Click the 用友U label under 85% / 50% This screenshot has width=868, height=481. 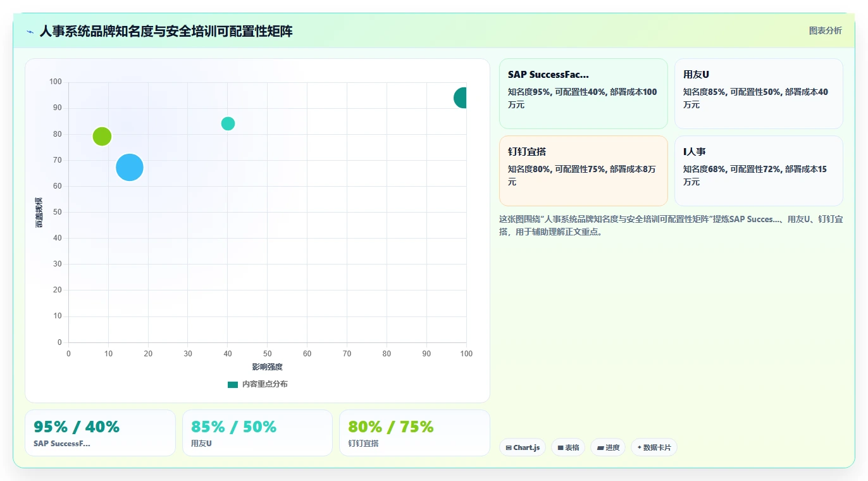(x=201, y=444)
